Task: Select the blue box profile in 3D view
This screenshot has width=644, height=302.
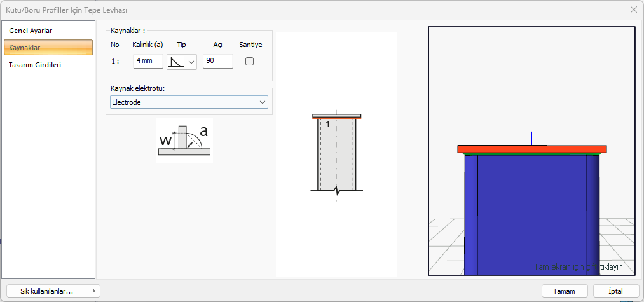Action: point(531,210)
